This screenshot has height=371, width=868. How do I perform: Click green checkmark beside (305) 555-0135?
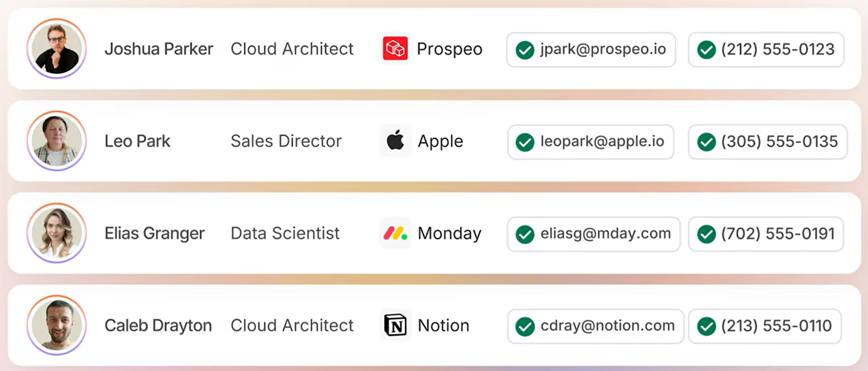pos(706,142)
